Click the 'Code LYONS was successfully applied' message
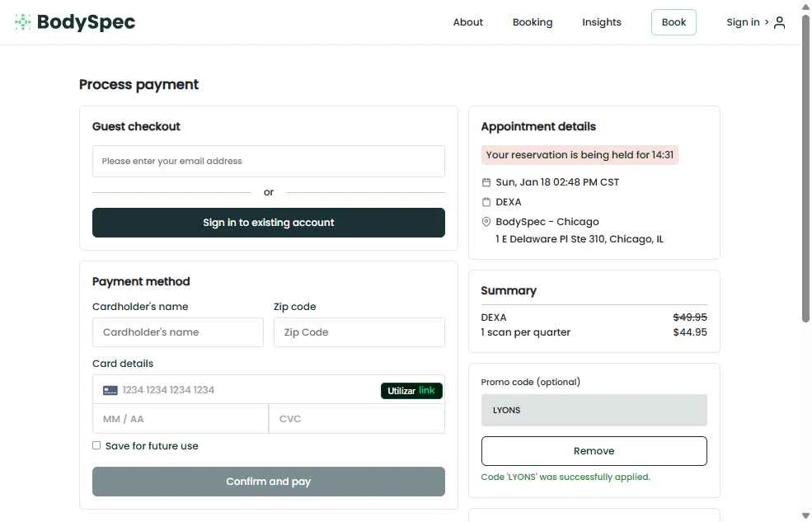 566,477
